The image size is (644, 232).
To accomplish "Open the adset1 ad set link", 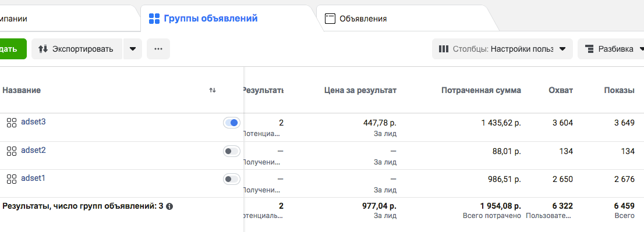I will pos(33,179).
